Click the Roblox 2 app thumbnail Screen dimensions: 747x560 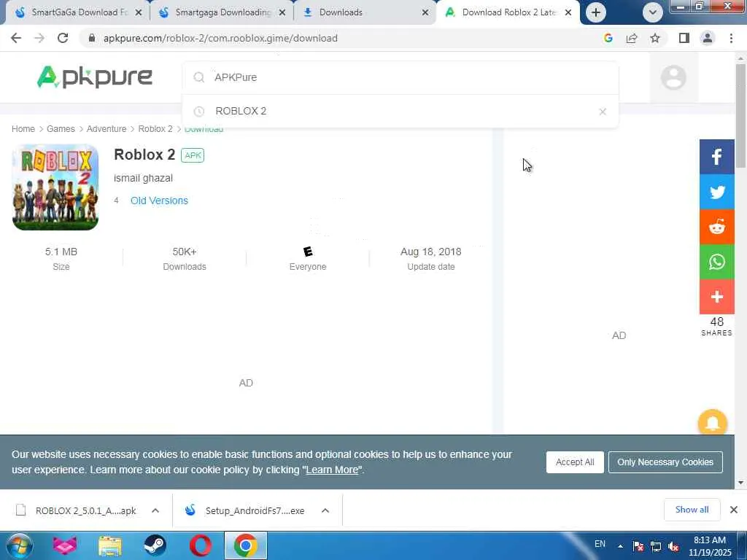click(55, 187)
